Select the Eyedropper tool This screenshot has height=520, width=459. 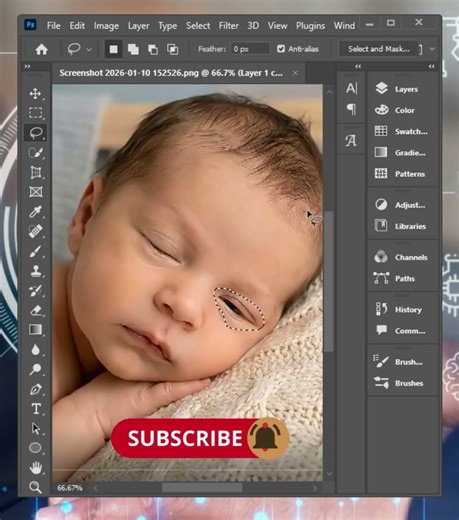tap(35, 212)
